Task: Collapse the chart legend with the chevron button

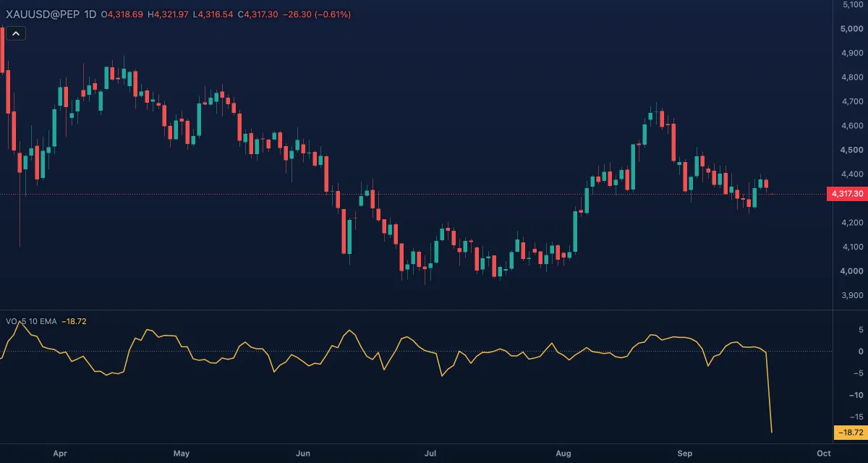Action: [x=17, y=33]
